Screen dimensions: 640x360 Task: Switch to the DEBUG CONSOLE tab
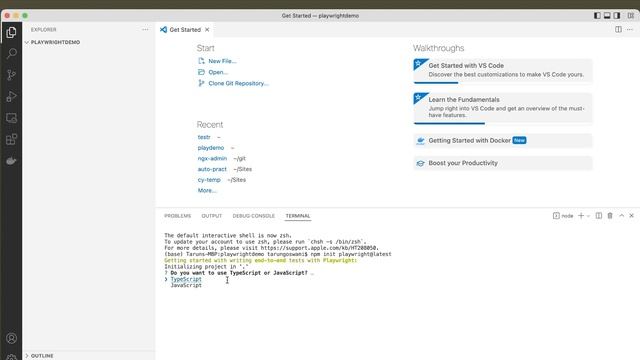(253, 216)
